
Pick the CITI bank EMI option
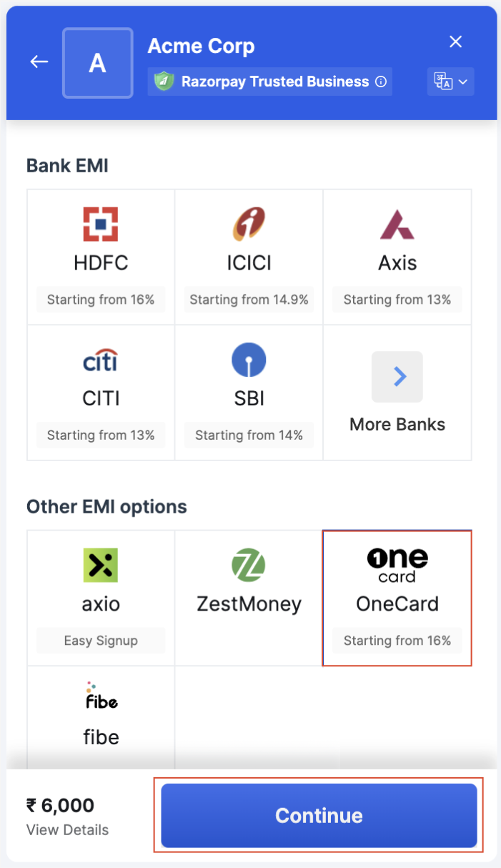100,379
